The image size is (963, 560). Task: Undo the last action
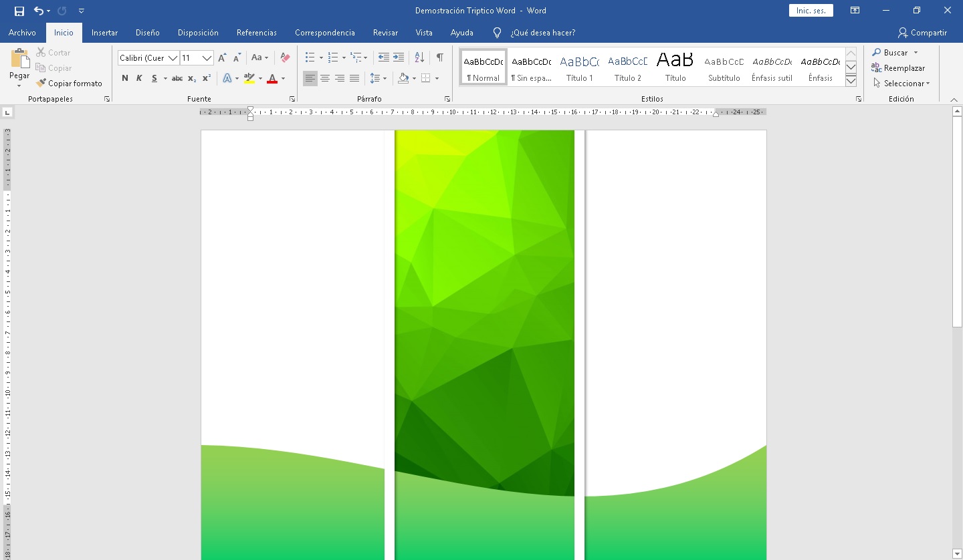tap(39, 11)
